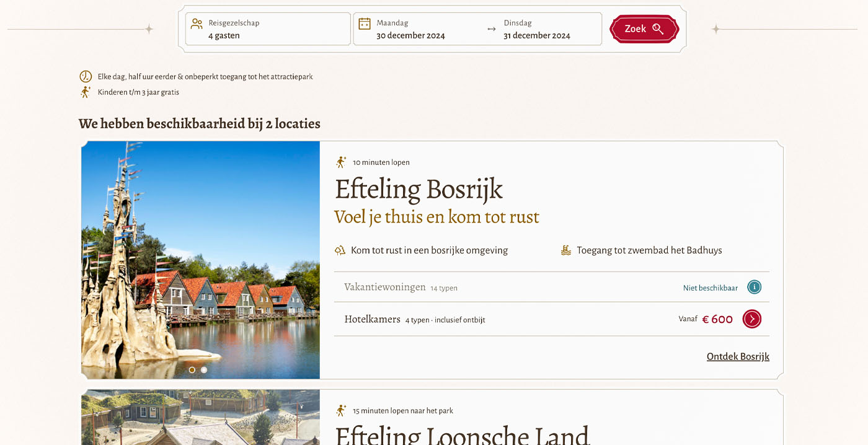Click the magnifier icon in Zoek button
Screen dimensions: 868x445
click(x=658, y=29)
